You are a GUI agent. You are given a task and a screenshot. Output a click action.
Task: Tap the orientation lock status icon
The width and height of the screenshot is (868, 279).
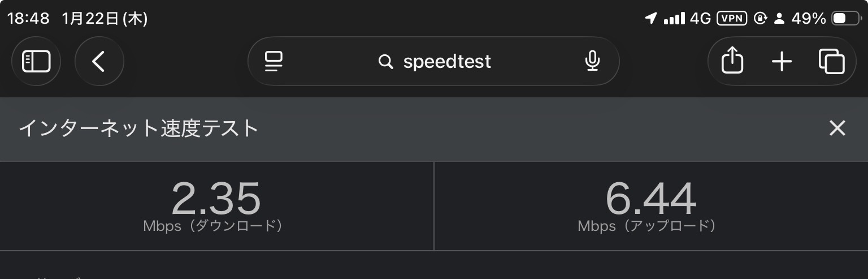(x=761, y=19)
